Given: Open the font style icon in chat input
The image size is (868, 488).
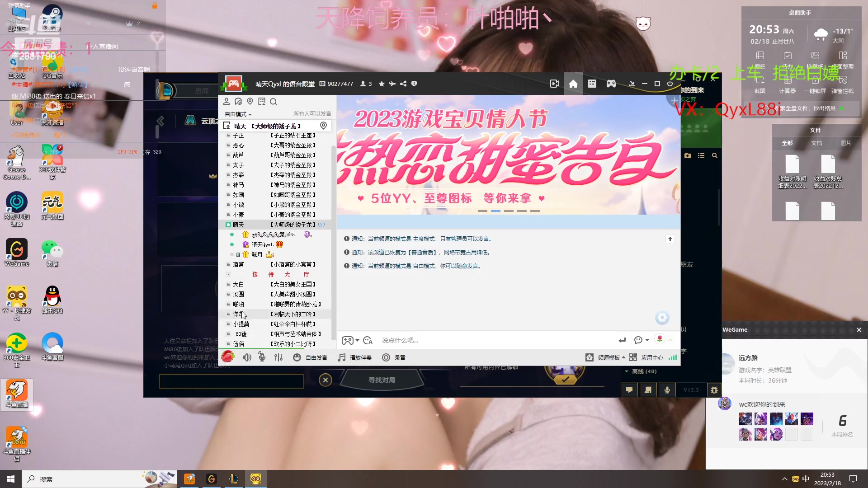Looking at the screenshot, I should point(368,340).
